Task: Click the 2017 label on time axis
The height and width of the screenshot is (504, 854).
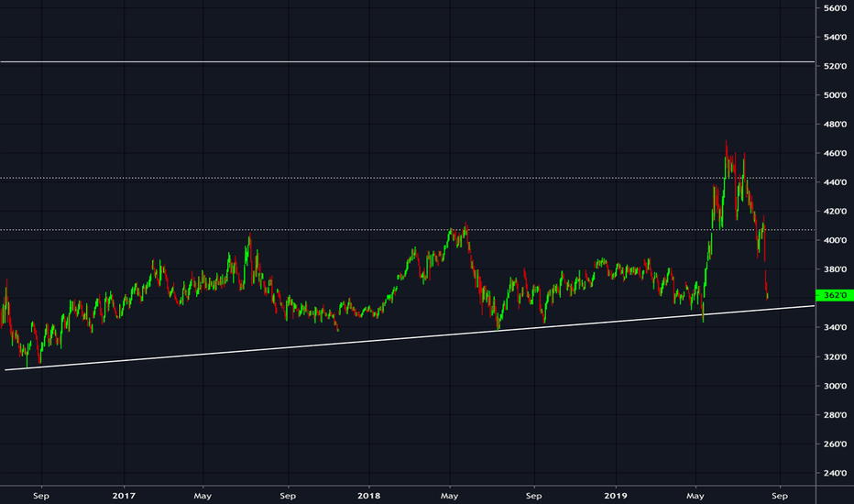Action: click(124, 496)
